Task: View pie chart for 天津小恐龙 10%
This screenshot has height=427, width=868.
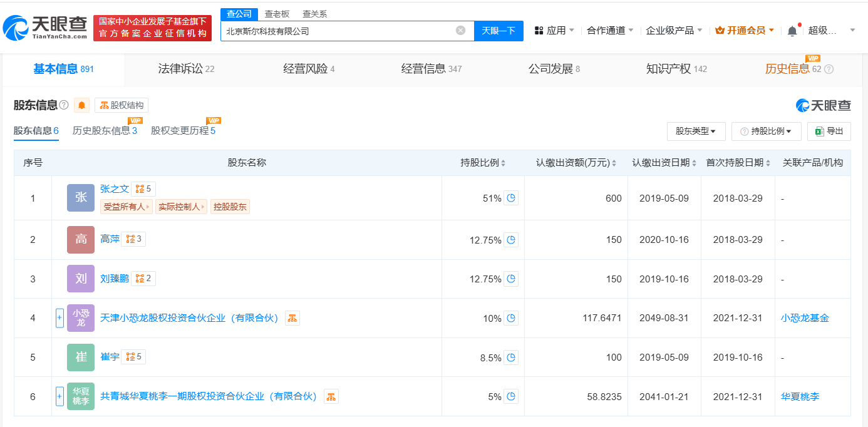Action: pos(511,318)
